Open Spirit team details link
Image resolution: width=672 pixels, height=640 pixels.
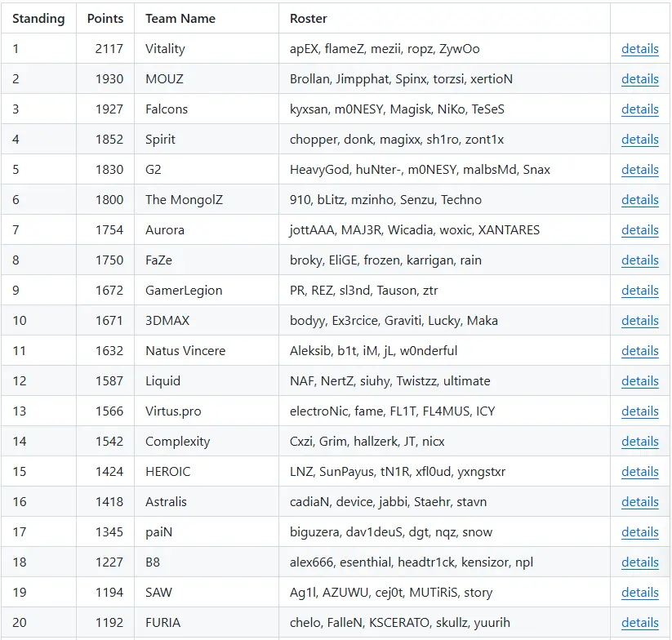point(639,140)
